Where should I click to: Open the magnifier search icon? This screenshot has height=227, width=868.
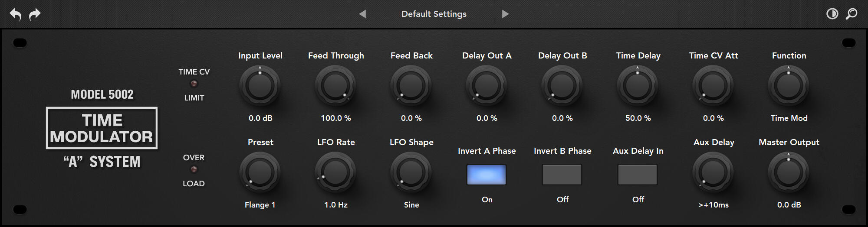[852, 14]
